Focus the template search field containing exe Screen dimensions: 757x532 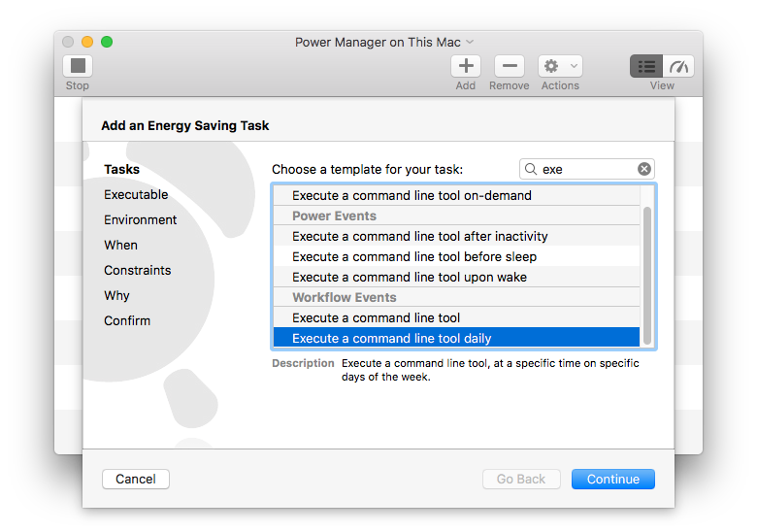pyautogui.click(x=586, y=169)
